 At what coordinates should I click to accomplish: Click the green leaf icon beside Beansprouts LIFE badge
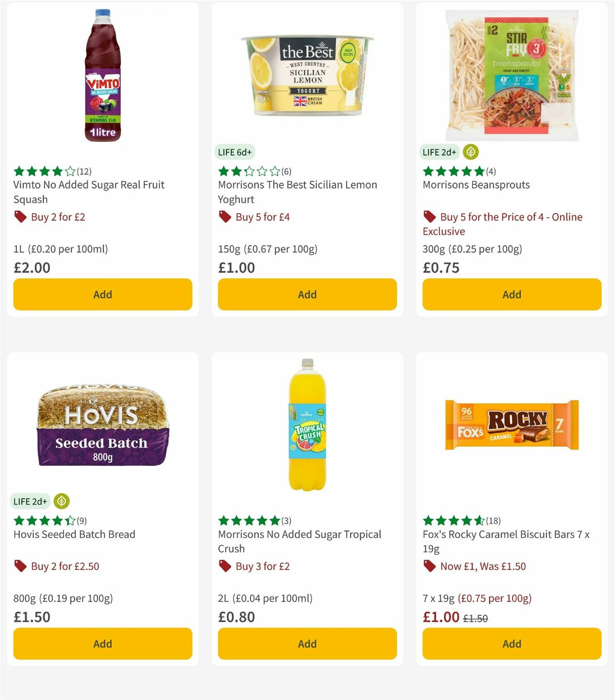[470, 152]
